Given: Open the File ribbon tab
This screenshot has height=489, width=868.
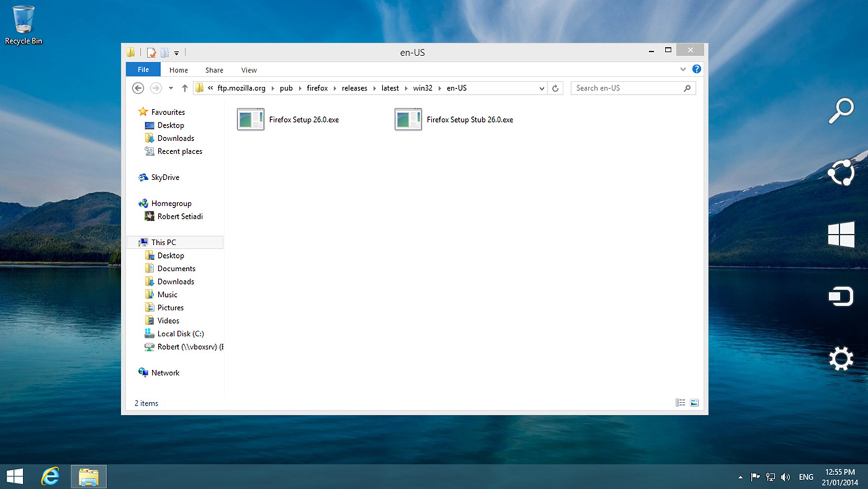Looking at the screenshot, I should click(143, 70).
